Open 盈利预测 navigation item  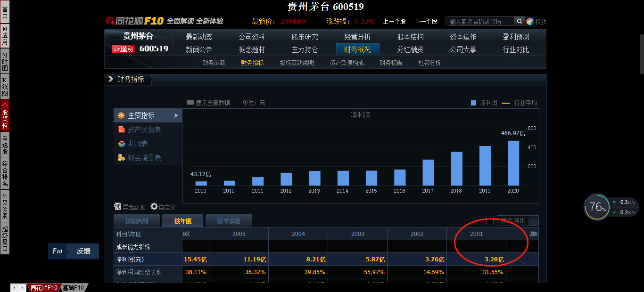(516, 37)
